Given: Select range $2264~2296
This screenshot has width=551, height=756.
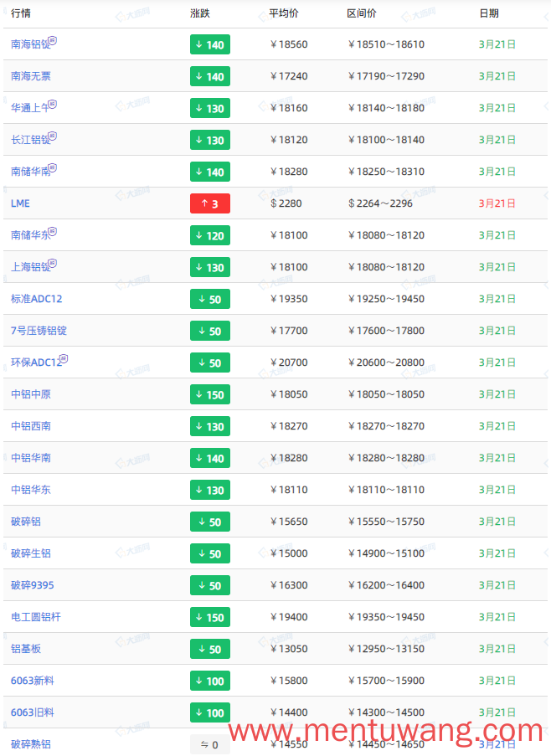Looking at the screenshot, I should click(x=380, y=203).
